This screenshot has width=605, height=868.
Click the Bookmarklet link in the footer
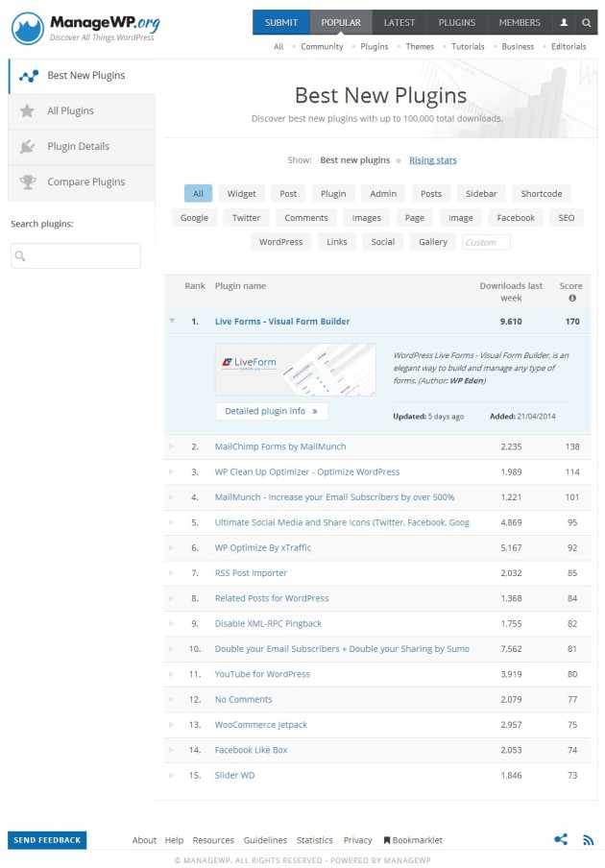413,840
